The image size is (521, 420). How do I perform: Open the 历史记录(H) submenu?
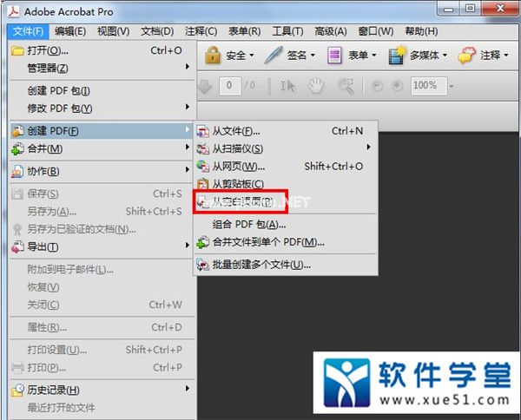pyautogui.click(x=102, y=390)
